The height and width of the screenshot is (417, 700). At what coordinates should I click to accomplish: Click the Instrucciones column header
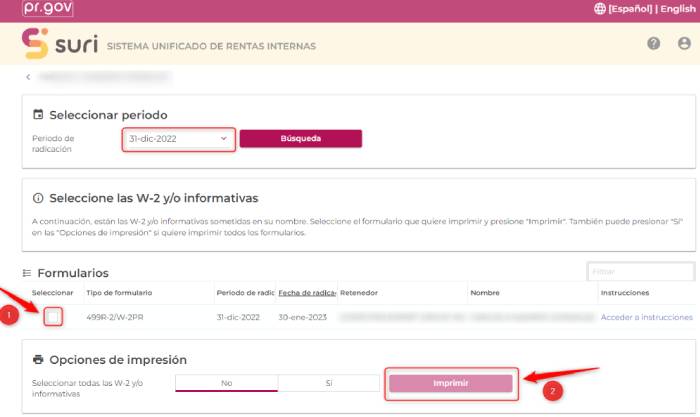pyautogui.click(x=625, y=293)
